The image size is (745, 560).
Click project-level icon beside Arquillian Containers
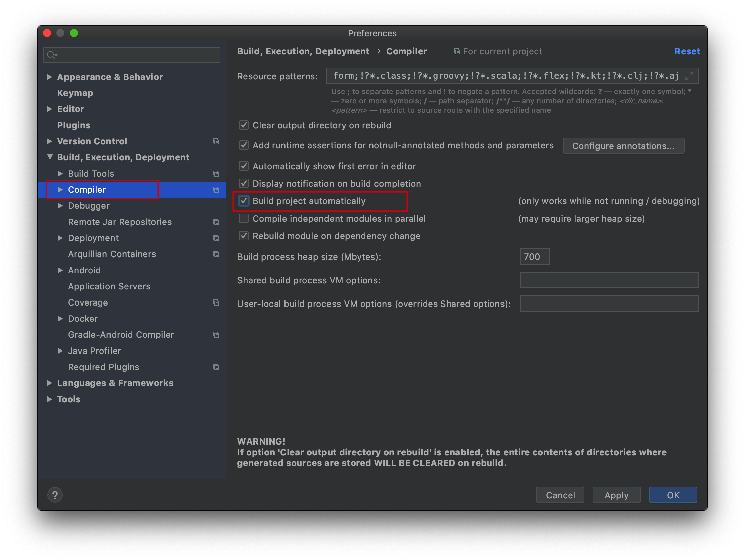(x=216, y=254)
